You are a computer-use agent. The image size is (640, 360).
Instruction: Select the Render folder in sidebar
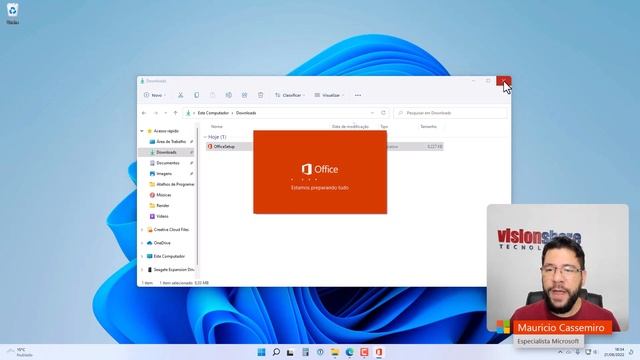tap(162, 205)
